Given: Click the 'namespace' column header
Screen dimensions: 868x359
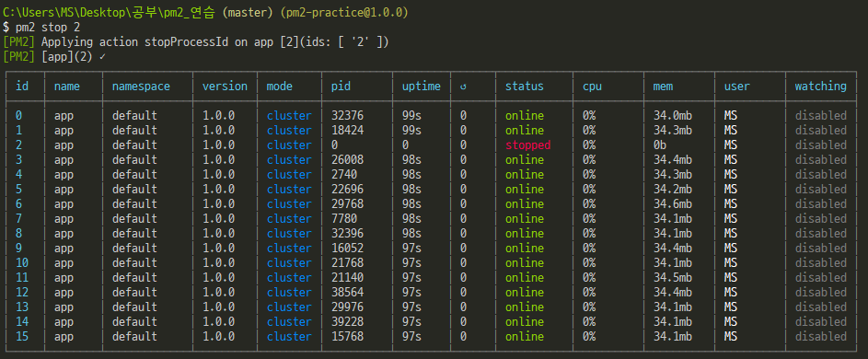Looking at the screenshot, I should click(141, 87).
